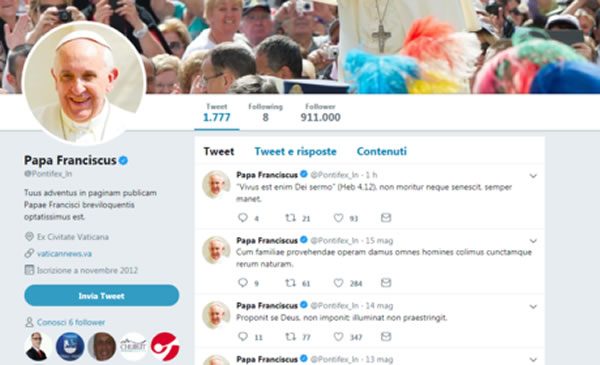Open the dropdown chevron on the 15 mag tweet
Viewport: 600px width, 365px height.
click(x=533, y=241)
